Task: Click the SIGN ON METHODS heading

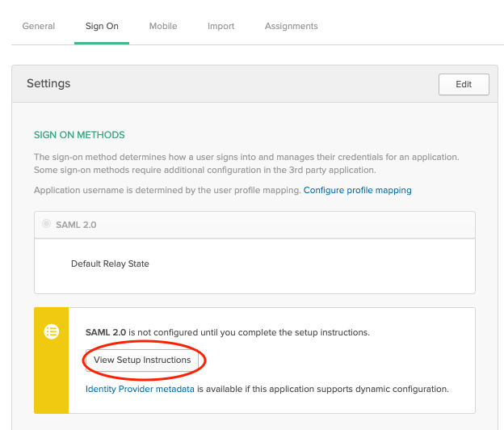Action: pos(79,135)
